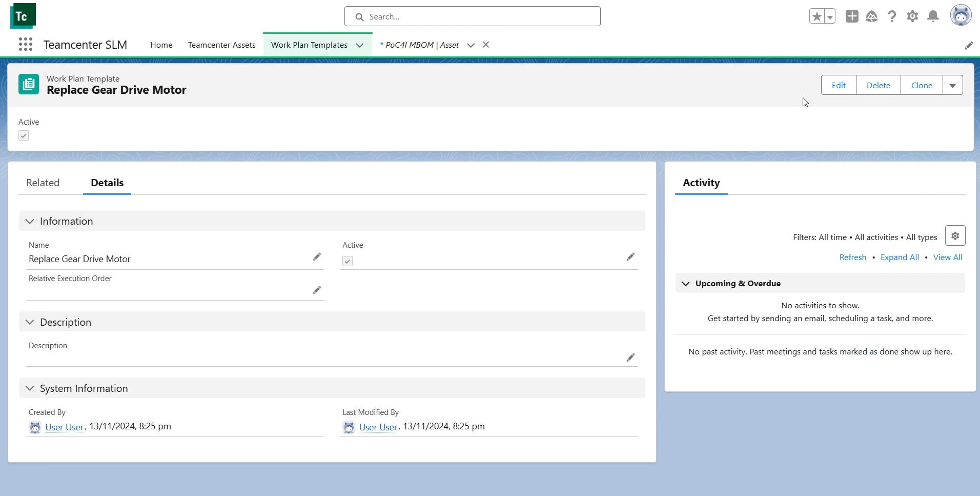This screenshot has width=980, height=496.
Task: Open activity timeline settings gear
Action: (x=955, y=236)
